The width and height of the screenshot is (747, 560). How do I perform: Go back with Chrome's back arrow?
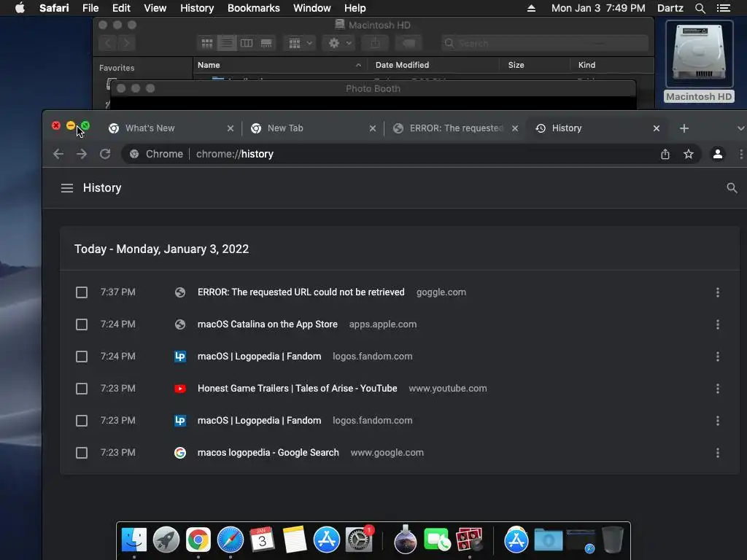(58, 154)
